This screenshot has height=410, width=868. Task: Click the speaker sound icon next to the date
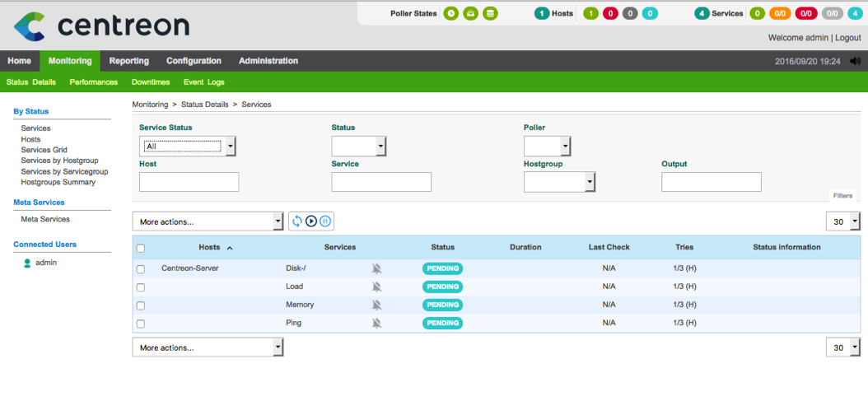855,61
